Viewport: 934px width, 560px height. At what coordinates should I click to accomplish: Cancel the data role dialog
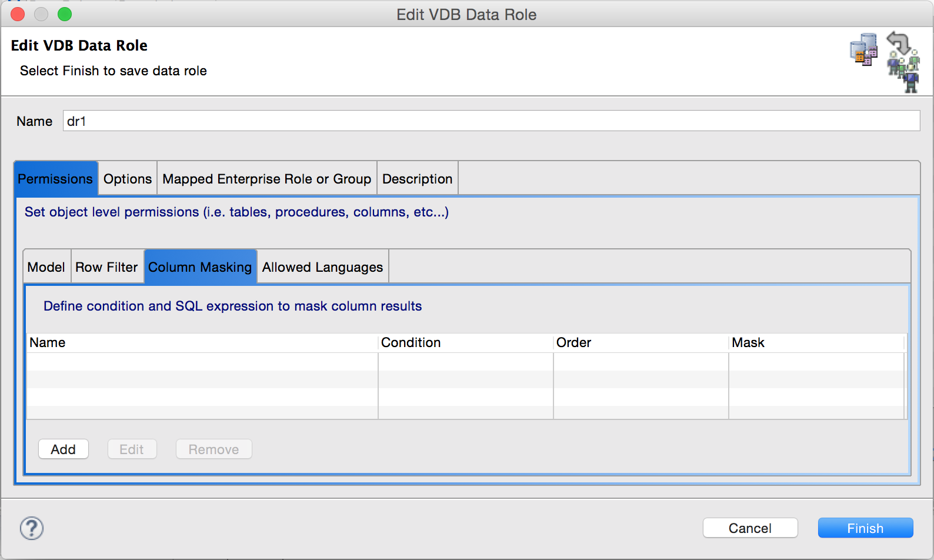(x=750, y=528)
